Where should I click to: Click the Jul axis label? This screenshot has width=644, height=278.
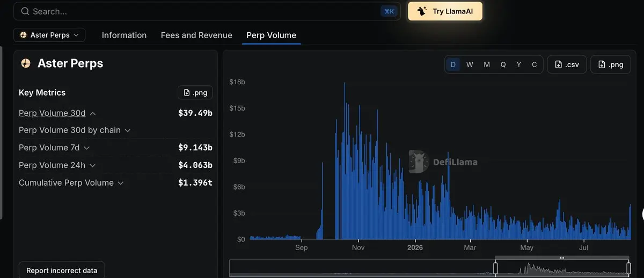coord(584,247)
